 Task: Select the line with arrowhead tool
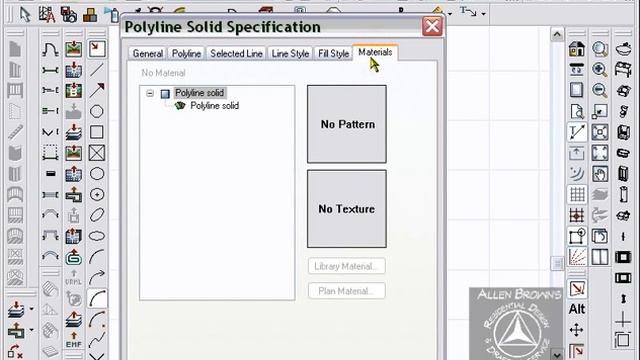pyautogui.click(x=97, y=90)
